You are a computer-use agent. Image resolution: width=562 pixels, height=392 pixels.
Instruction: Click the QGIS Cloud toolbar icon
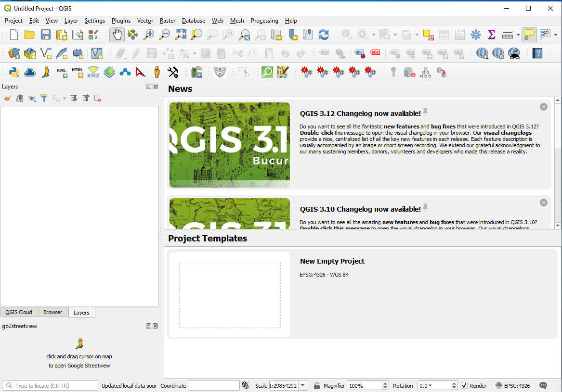[x=30, y=72]
